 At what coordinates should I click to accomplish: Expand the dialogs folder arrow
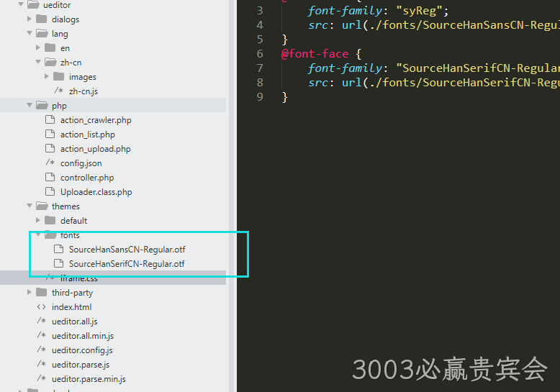coord(30,19)
